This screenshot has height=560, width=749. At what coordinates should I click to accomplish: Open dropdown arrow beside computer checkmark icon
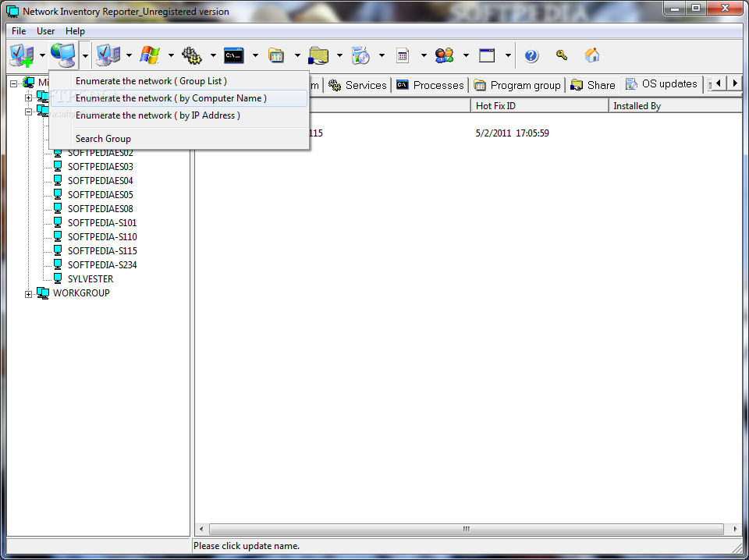(x=129, y=55)
